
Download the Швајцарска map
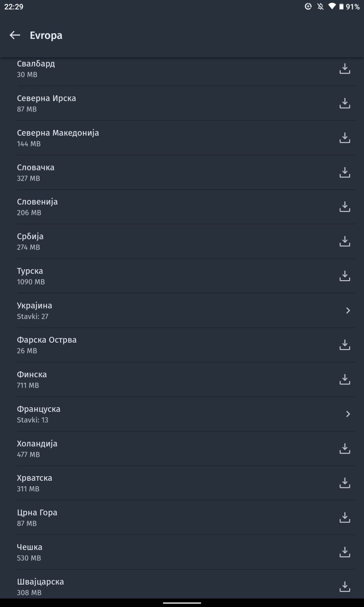[x=344, y=587]
